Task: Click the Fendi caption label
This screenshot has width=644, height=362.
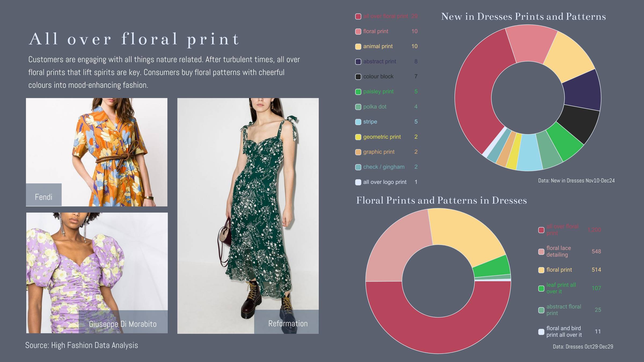Action: tap(43, 197)
